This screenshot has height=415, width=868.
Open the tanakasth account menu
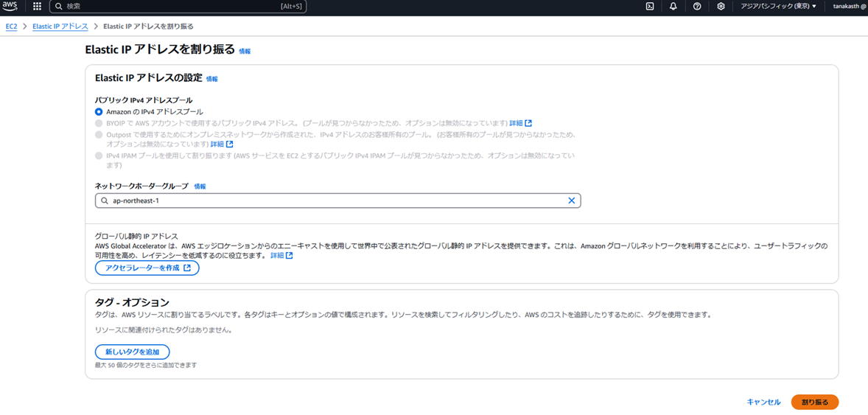tap(849, 7)
